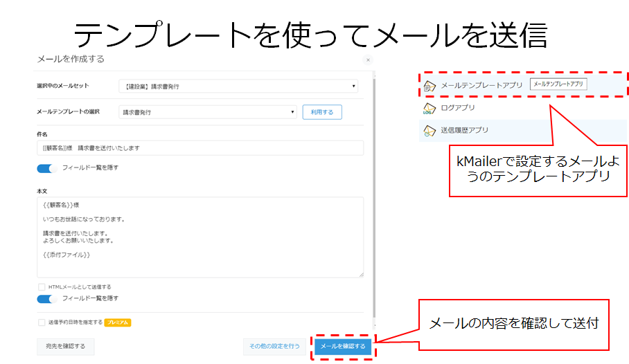The width and height of the screenshot is (629, 364).
Task: Enable 送信予約日時を指定する checkbox
Action: pos(42,322)
